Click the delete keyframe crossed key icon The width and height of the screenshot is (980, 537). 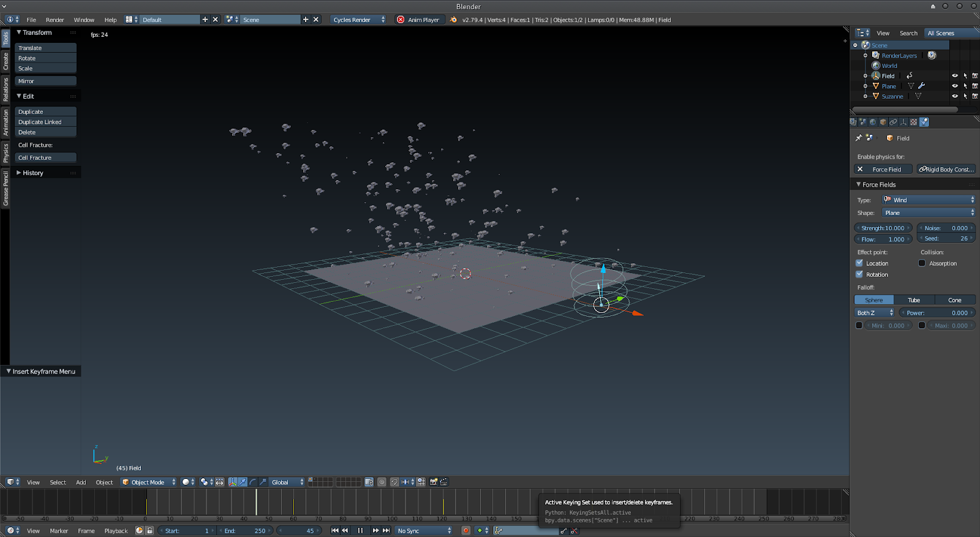point(574,530)
